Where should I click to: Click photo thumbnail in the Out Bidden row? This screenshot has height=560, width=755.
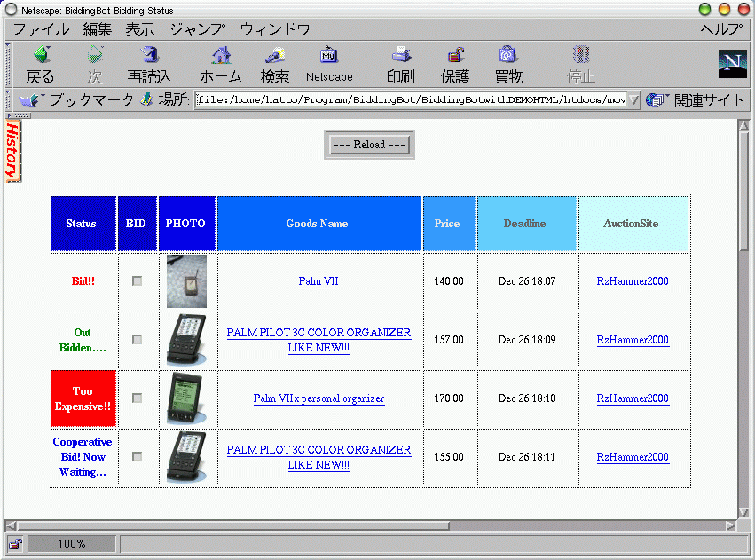pos(187,340)
